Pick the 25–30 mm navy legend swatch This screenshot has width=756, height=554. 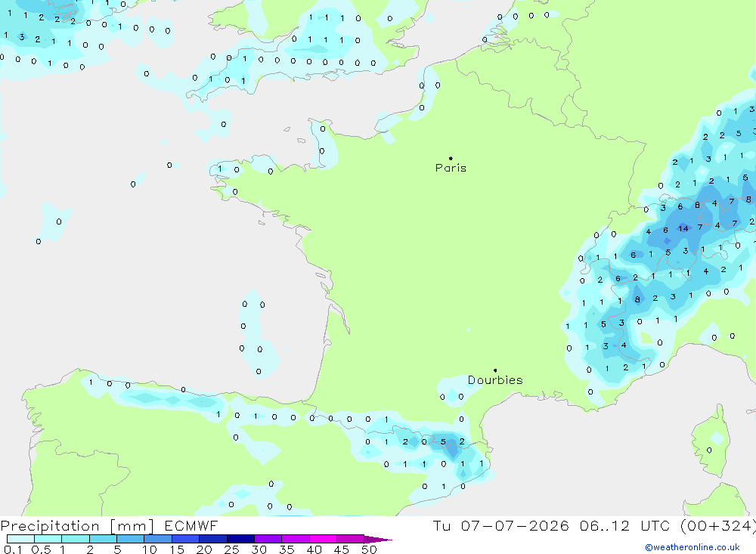tap(240, 539)
